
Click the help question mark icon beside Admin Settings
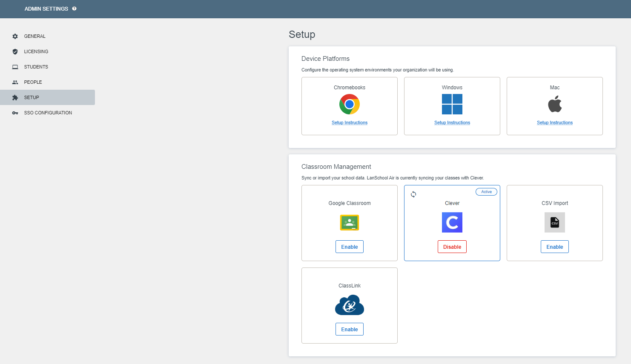75,9
